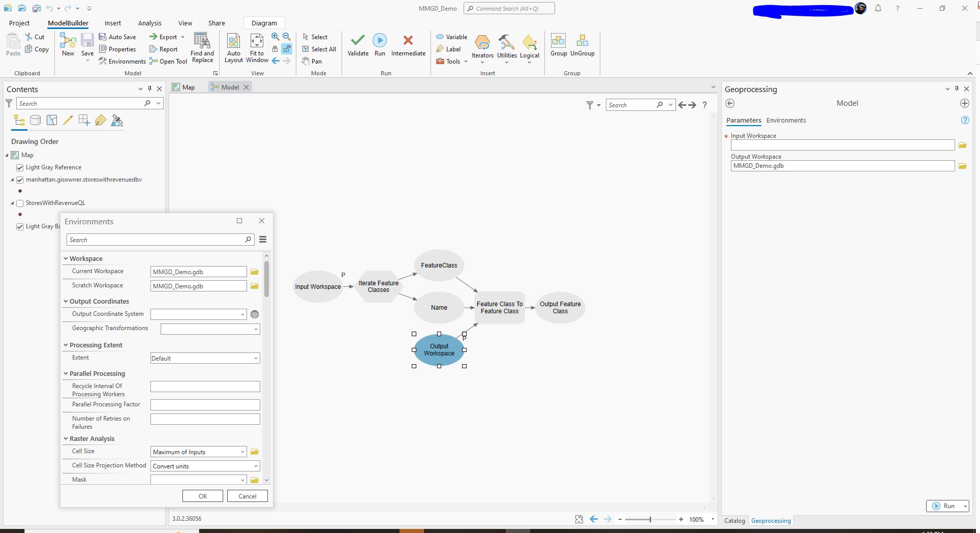The image size is (980, 533).
Task: Save the model
Action: (x=87, y=45)
